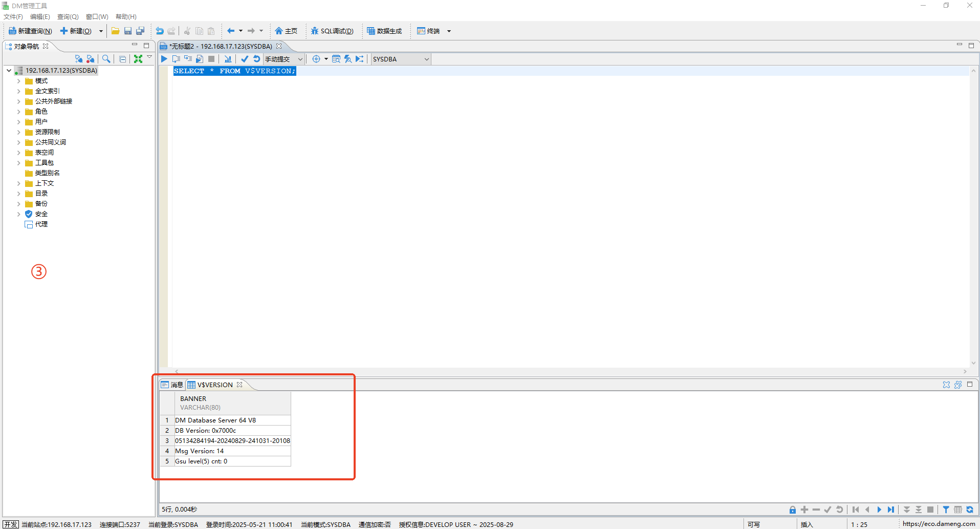
Task: Expand the 表空间 tree node
Action: (x=19, y=153)
